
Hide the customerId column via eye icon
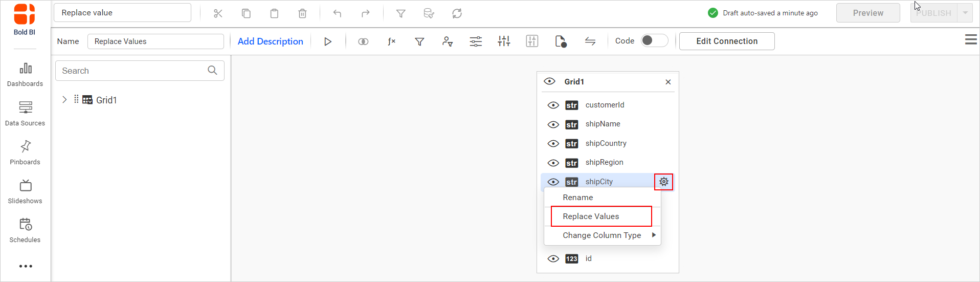coord(553,105)
